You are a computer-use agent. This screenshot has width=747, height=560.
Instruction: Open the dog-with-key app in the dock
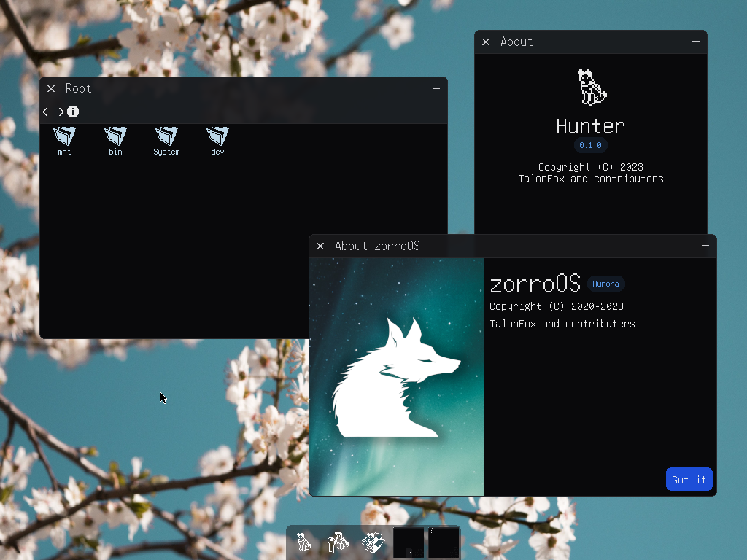click(338, 542)
